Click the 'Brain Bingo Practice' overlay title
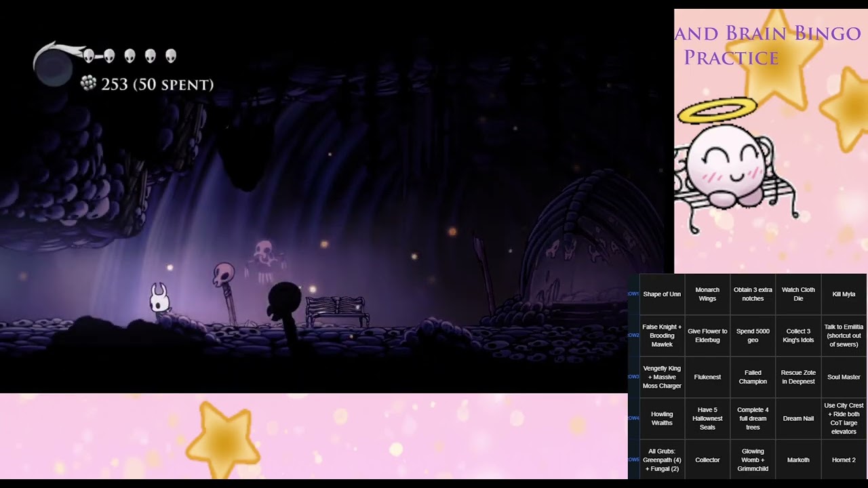 768,45
